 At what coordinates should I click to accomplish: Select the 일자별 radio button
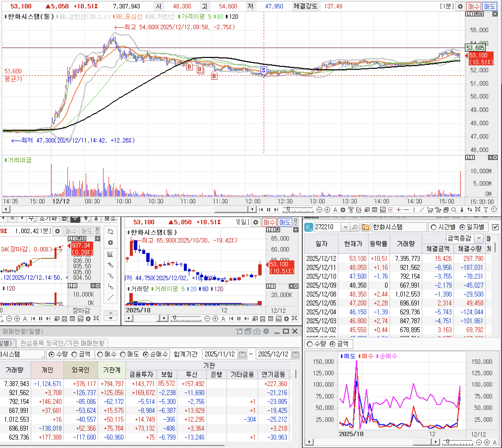coord(462,227)
